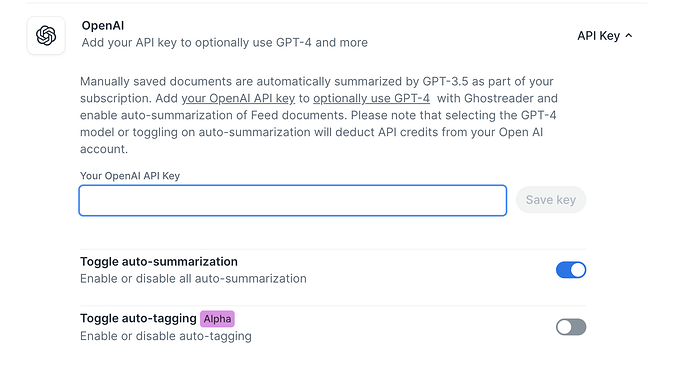Click the "Your OpenAI API Key" field label

pos(130,176)
